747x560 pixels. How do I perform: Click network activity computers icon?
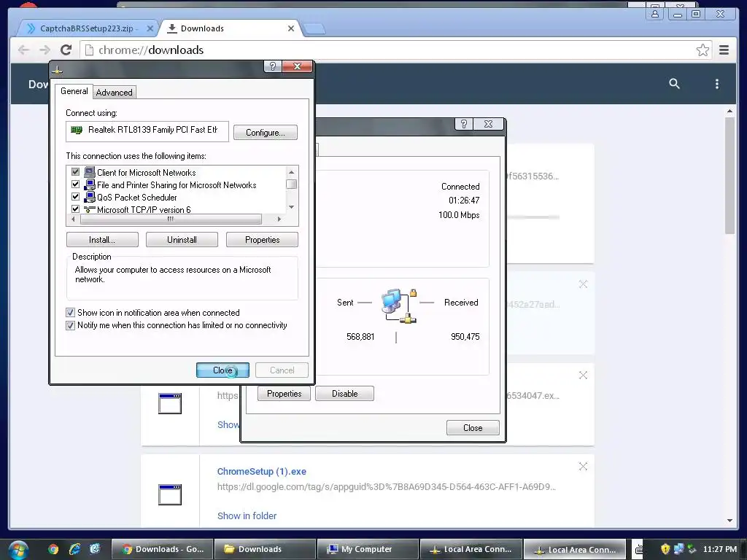[399, 306]
